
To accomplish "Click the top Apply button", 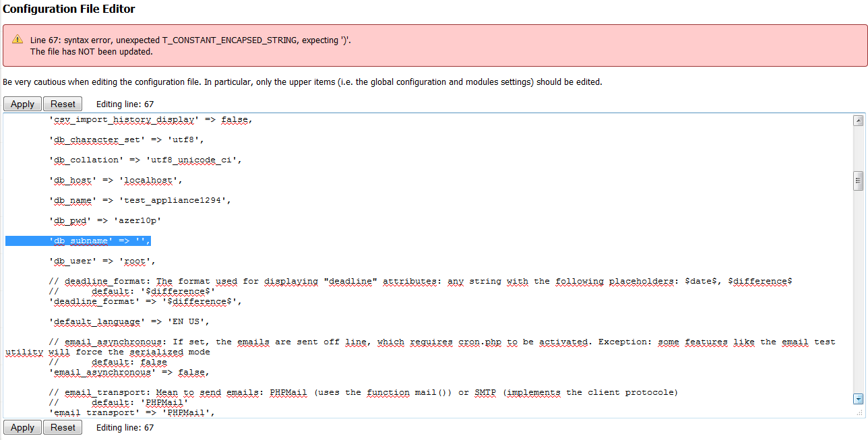I will pos(22,104).
